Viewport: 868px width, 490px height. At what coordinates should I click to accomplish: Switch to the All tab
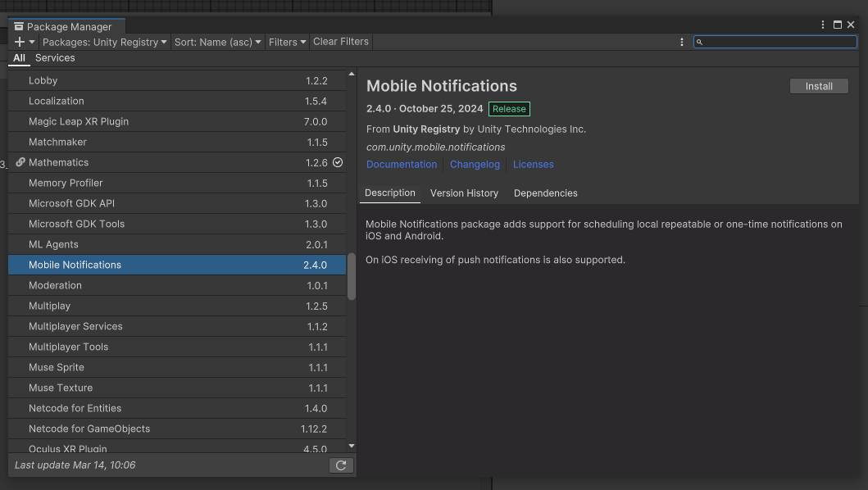[x=20, y=58]
